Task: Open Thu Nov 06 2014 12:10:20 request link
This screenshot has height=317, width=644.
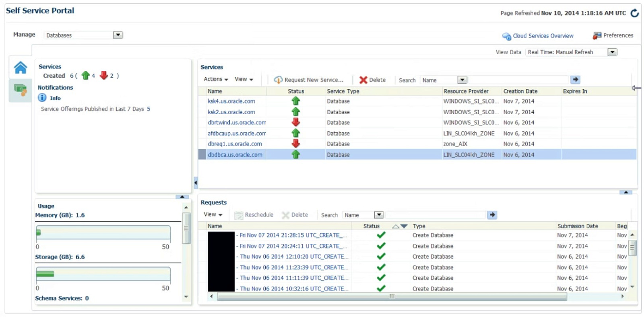Action: click(293, 256)
